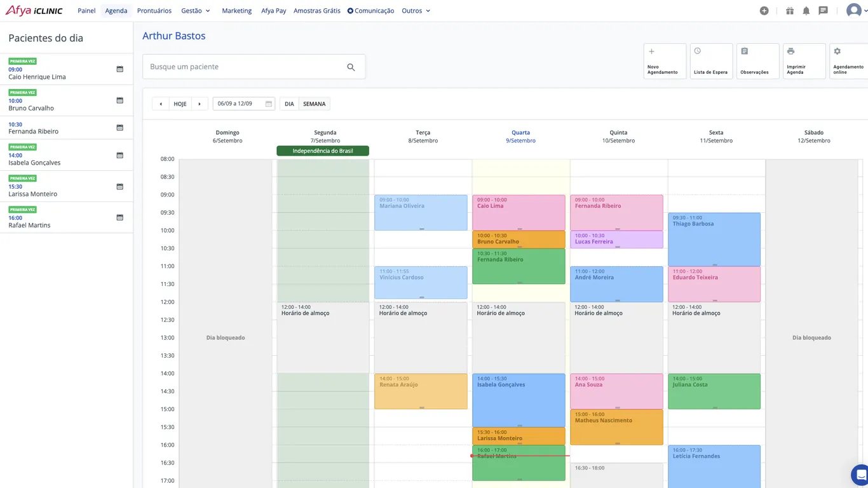Open the notifications bell

806,11
